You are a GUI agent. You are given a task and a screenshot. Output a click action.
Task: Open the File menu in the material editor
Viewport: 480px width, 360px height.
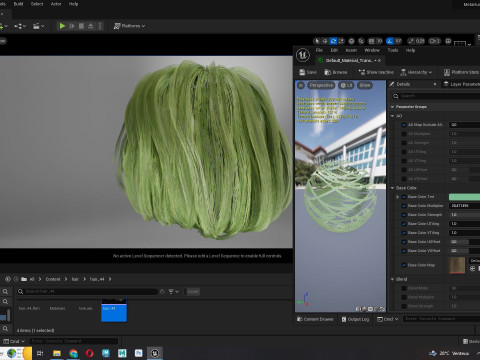coord(319,50)
